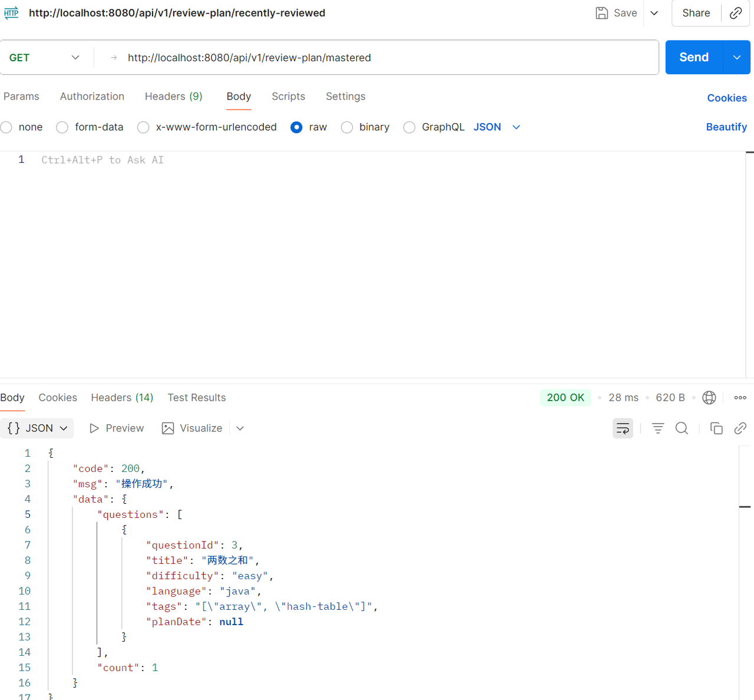Toggle the word wrap icon
The image size is (754, 700).
pos(623,428)
